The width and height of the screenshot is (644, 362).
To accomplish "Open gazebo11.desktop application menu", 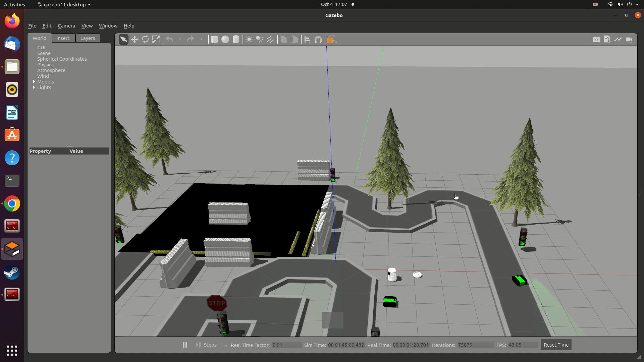I will point(64,4).
